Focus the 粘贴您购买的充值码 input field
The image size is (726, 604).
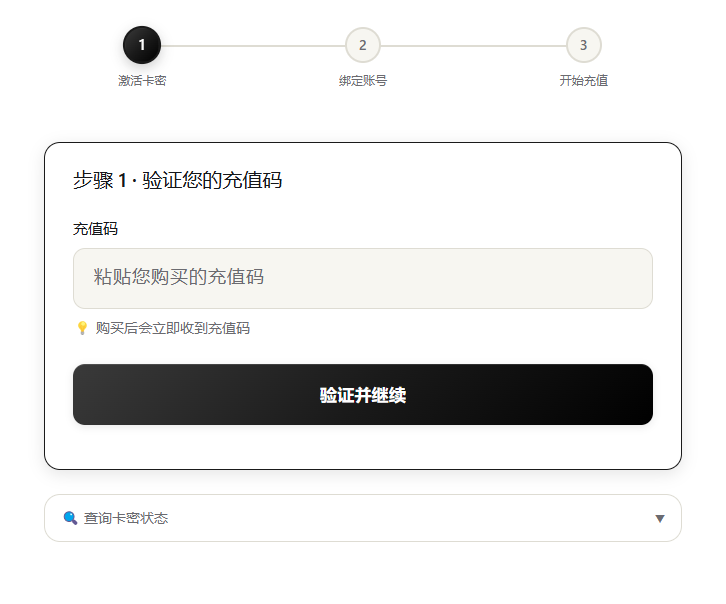pyautogui.click(x=363, y=278)
